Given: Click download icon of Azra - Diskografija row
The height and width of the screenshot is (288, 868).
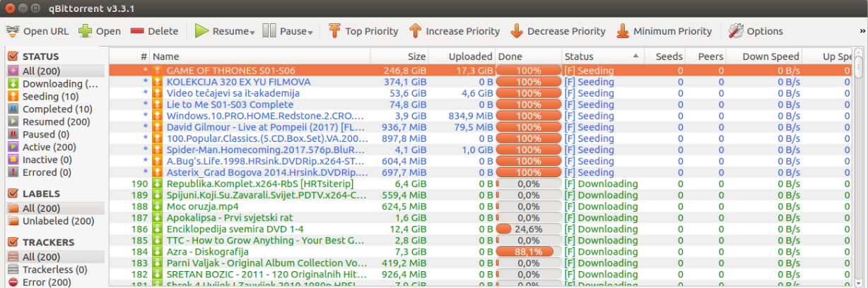Looking at the screenshot, I should [x=158, y=251].
